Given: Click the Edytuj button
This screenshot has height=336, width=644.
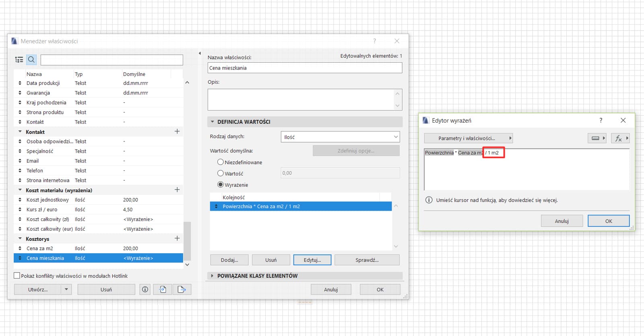Looking at the screenshot, I should [312, 260].
